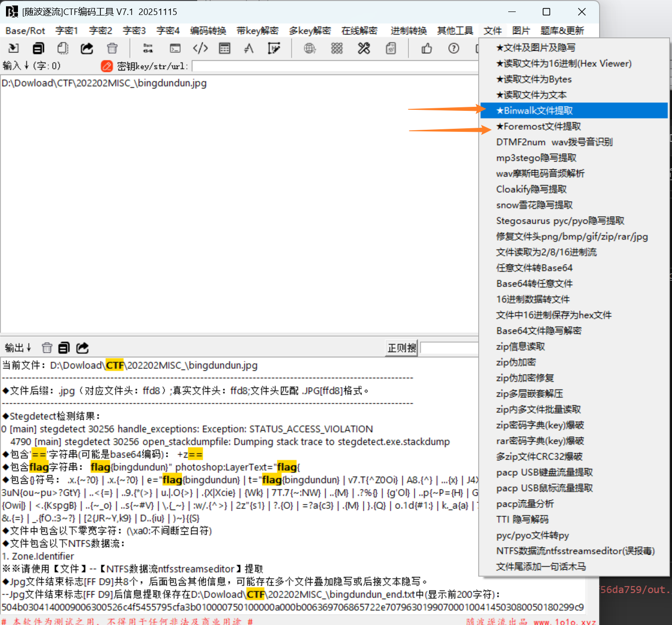The width and height of the screenshot is (672, 625).
Task: Clear output using the output bar trash icon
Action: [47, 348]
